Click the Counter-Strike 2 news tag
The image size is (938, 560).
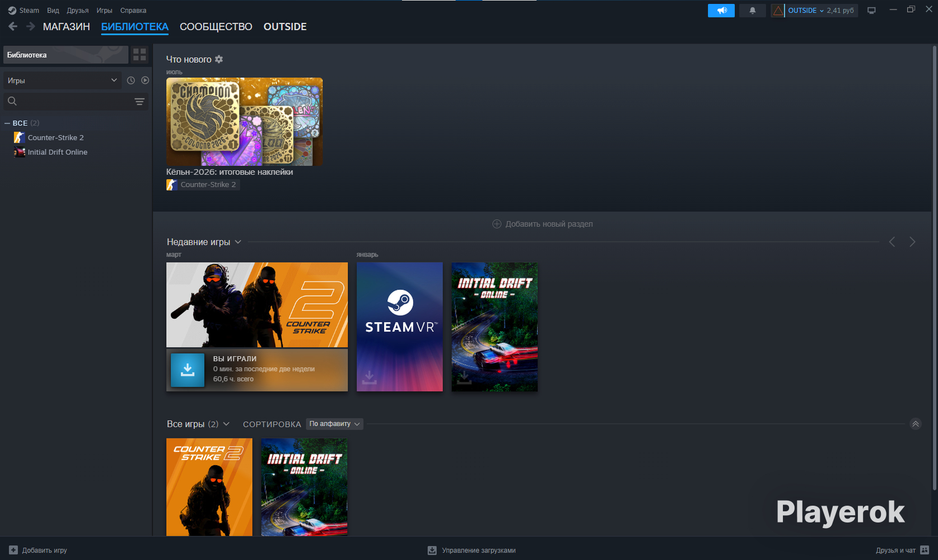coord(203,185)
